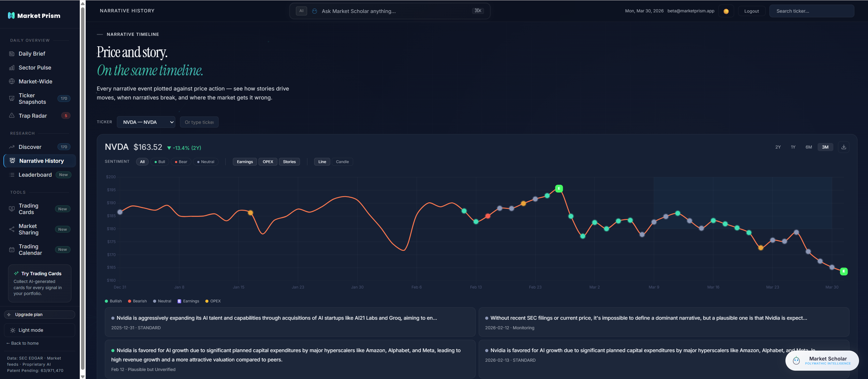
Task: Click the Discover trending icon
Action: (x=12, y=147)
